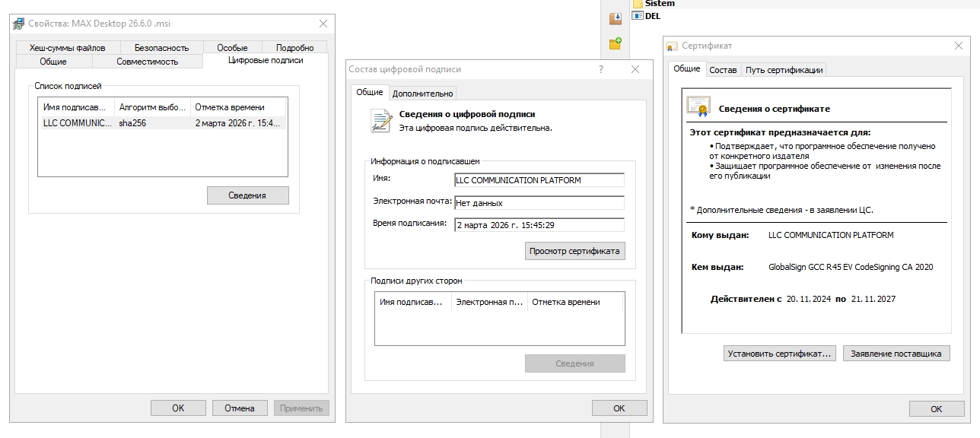Select the LLC COMMUNIC... signature row
980x438 pixels.
point(163,123)
